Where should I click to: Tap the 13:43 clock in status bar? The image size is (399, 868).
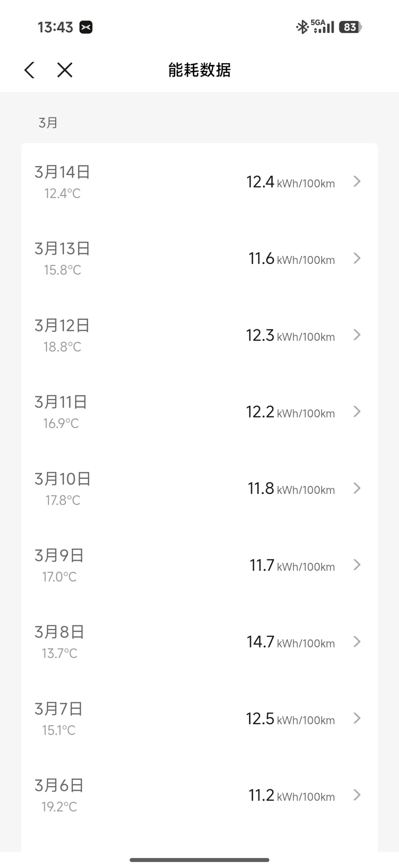pyautogui.click(x=55, y=27)
